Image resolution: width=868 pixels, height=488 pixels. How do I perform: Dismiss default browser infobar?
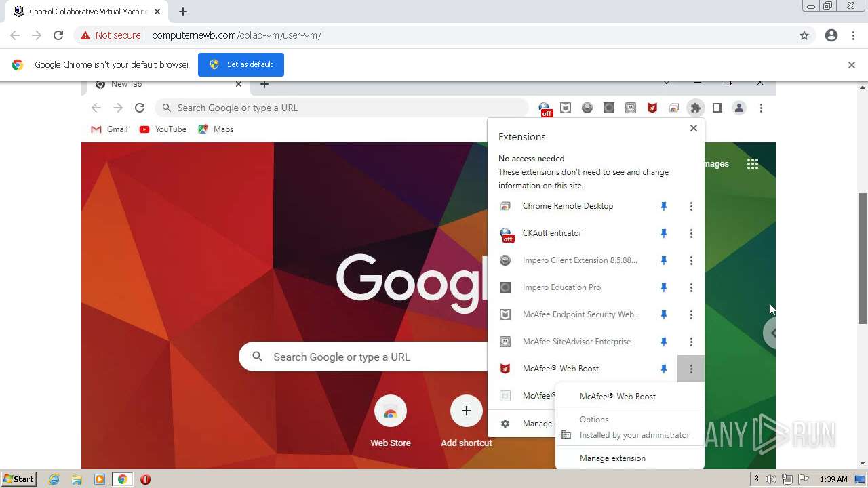852,65
